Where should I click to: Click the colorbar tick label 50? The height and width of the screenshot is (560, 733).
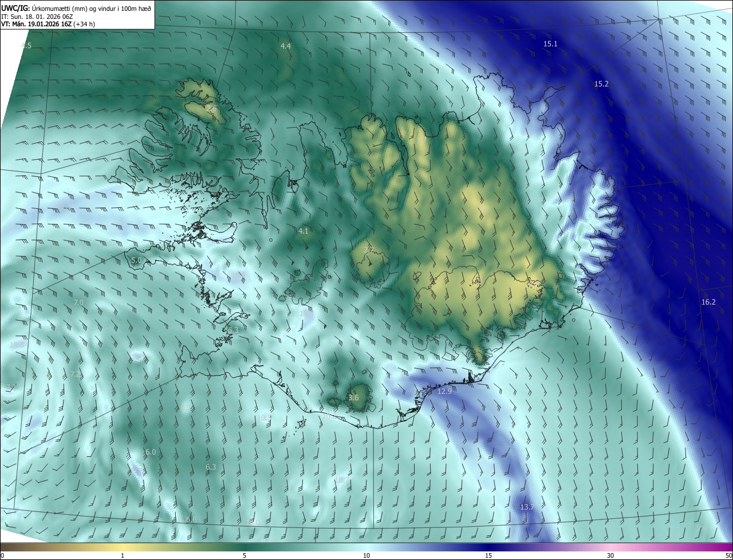728,555
